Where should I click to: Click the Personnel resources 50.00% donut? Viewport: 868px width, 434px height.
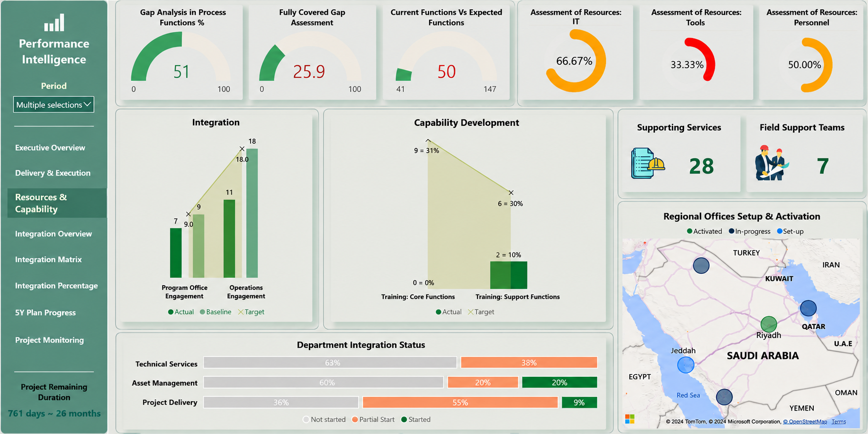[805, 65]
